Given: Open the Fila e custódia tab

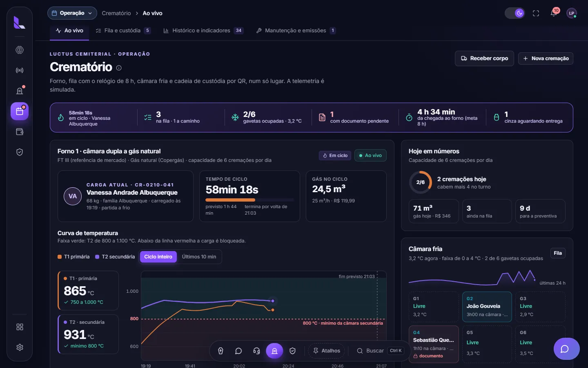Looking at the screenshot, I should pos(123,31).
